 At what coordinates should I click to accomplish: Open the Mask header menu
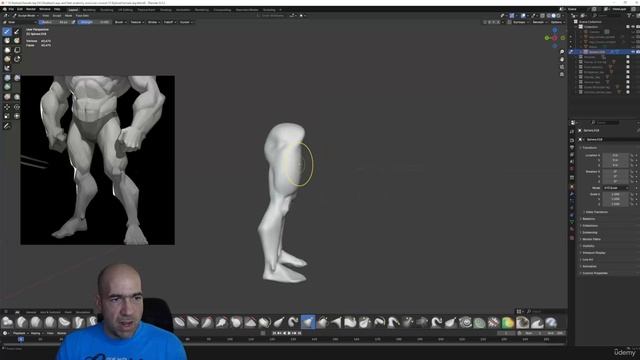click(68, 16)
